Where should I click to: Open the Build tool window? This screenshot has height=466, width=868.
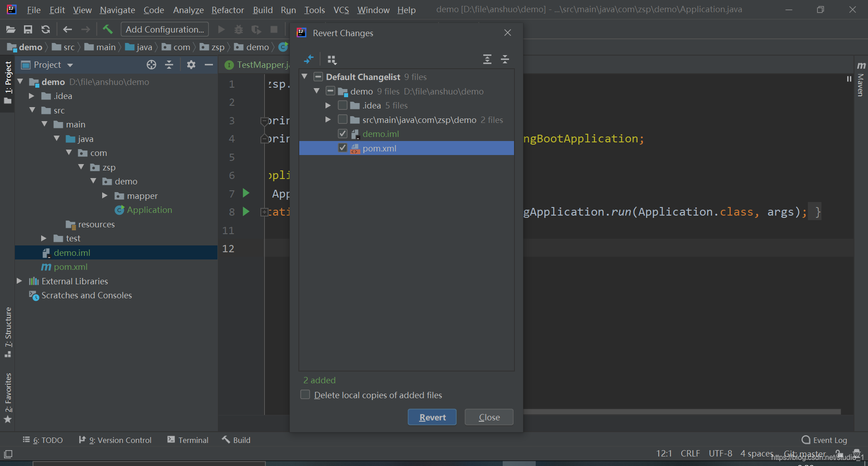[236, 440]
